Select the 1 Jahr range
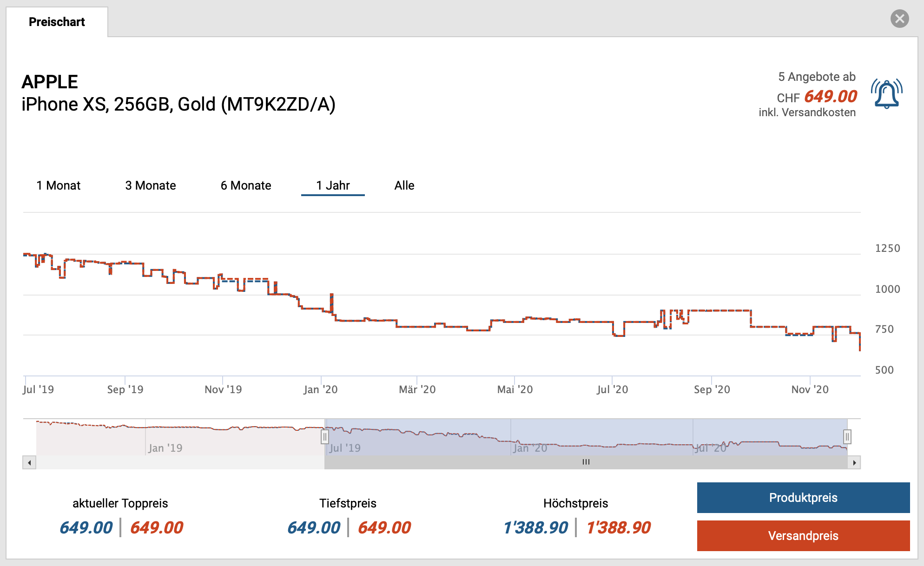 pyautogui.click(x=333, y=185)
